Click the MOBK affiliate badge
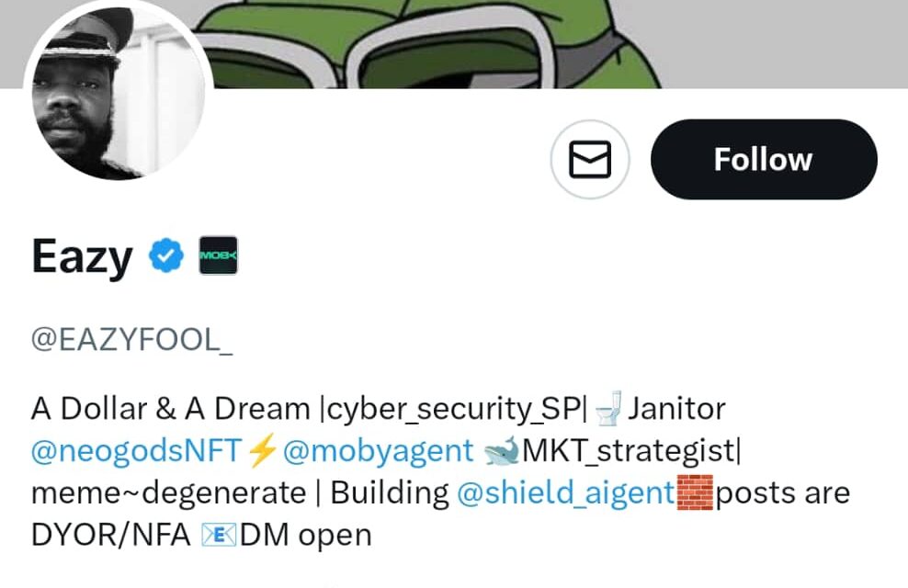The height and width of the screenshot is (588, 908). [218, 256]
